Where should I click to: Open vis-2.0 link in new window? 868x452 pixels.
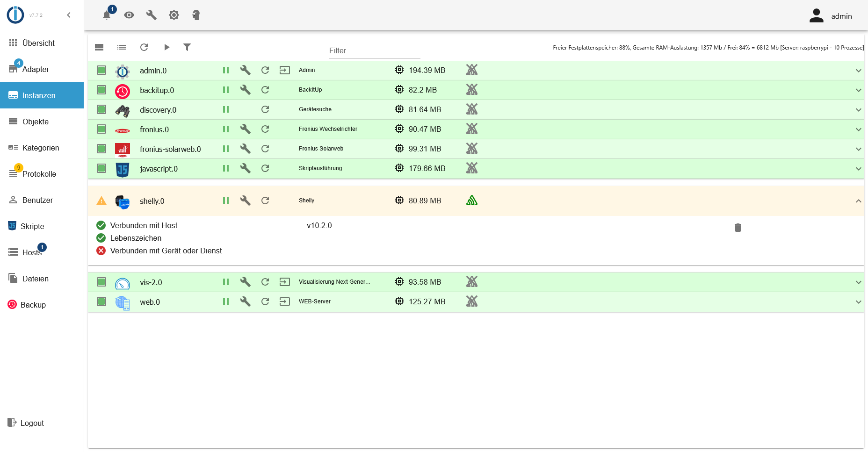pyautogui.click(x=285, y=282)
